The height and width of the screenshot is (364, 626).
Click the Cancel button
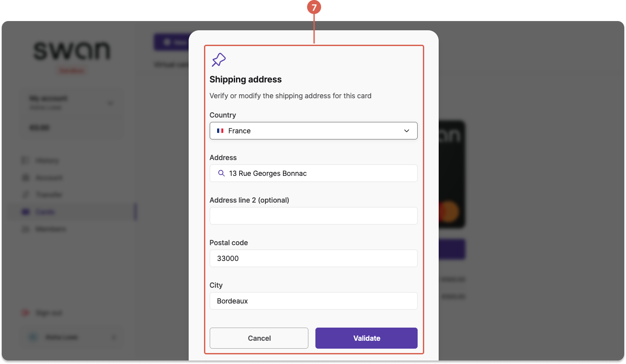[259, 338]
